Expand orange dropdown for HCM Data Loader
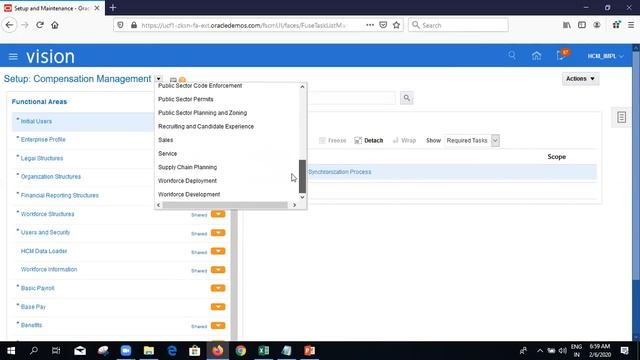 pyautogui.click(x=218, y=251)
